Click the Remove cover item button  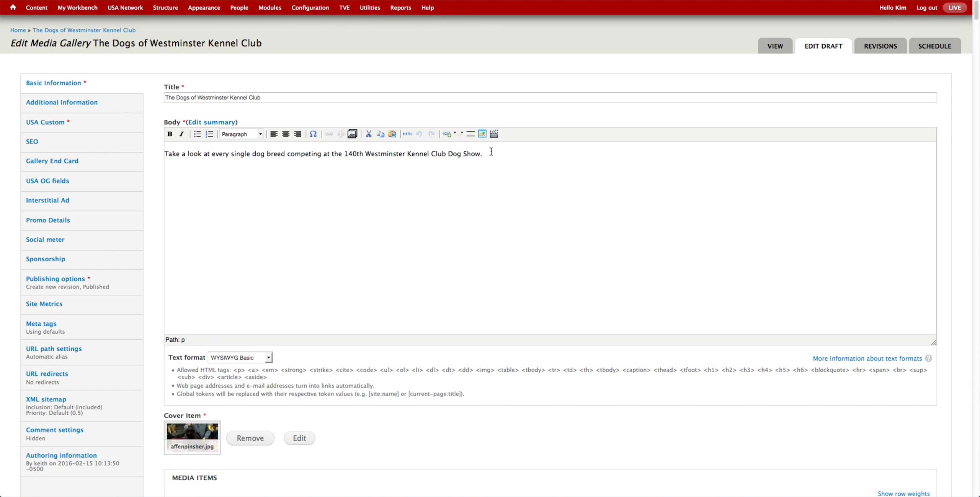click(250, 438)
